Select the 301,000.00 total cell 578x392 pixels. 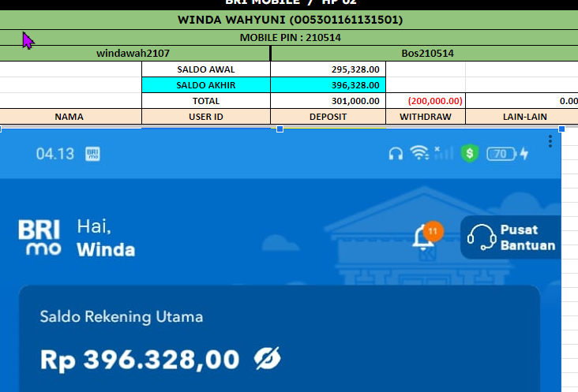[328, 101]
